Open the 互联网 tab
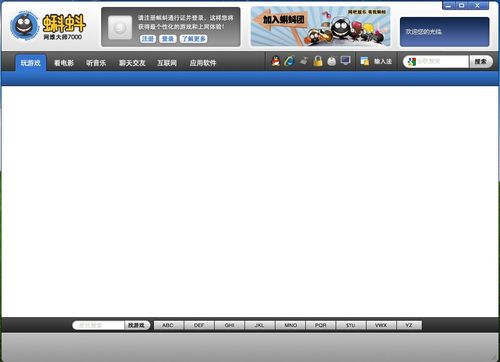 pyautogui.click(x=167, y=63)
